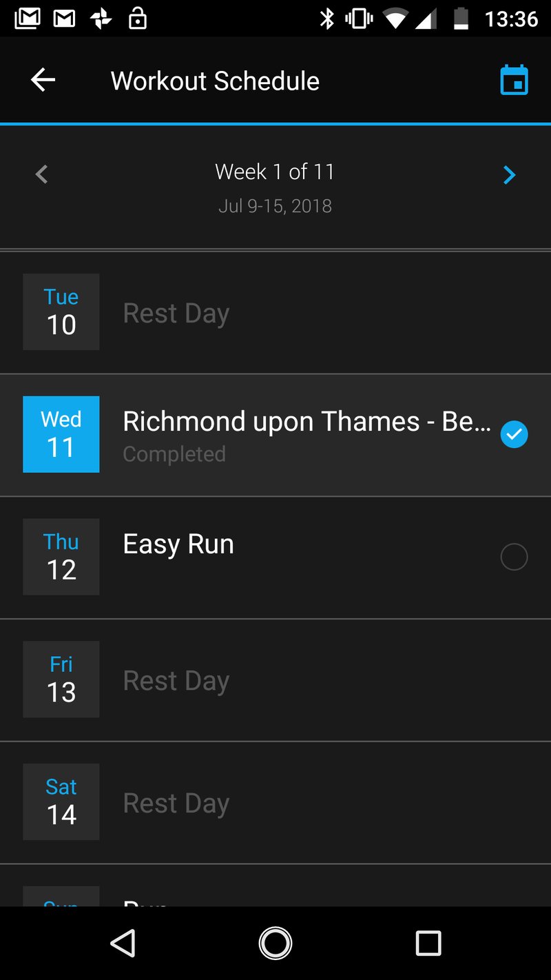
Task: Open the Easy Run workout
Action: (x=178, y=544)
